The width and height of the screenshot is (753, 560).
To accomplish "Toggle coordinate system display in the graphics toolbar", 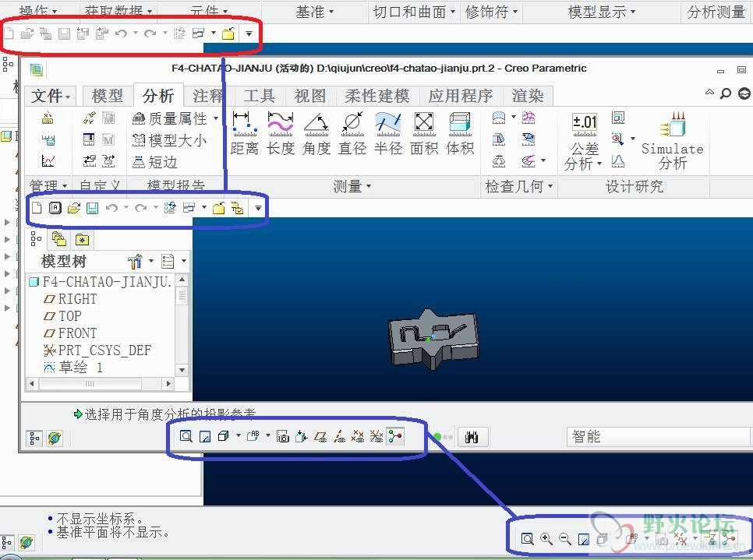I will click(x=376, y=436).
